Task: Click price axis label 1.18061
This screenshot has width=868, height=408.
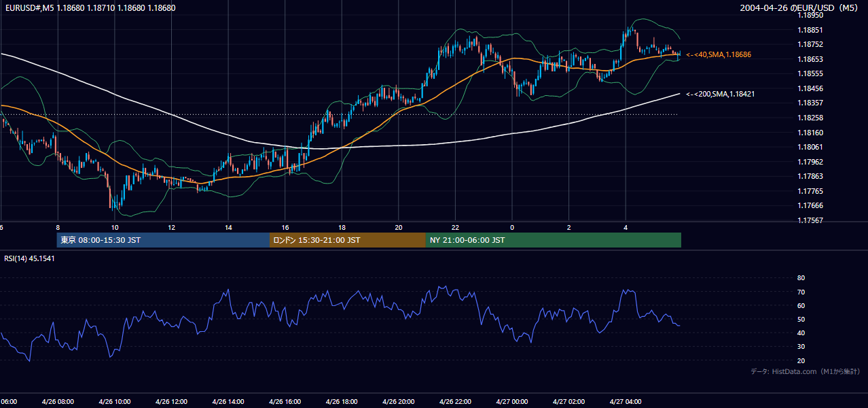Action: [810, 147]
